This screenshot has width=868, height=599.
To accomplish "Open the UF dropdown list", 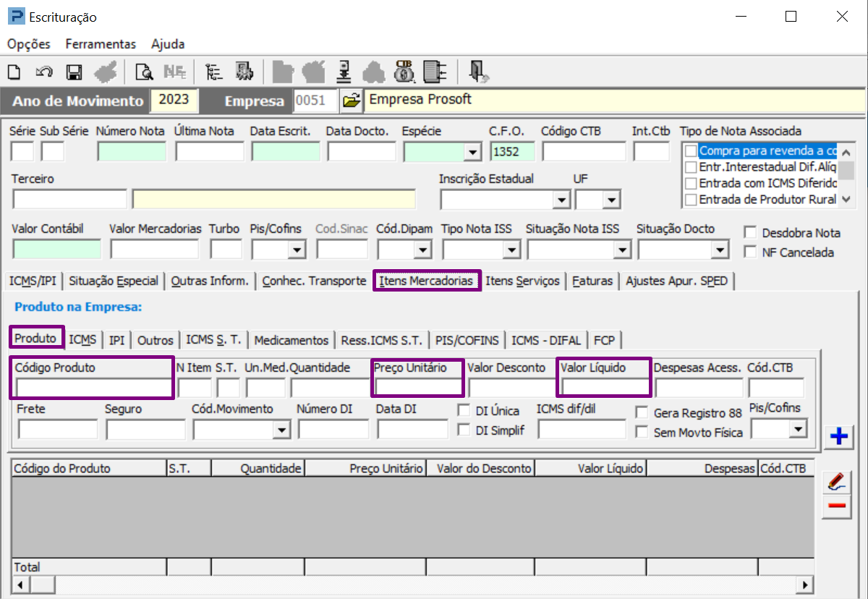I will coord(612,200).
